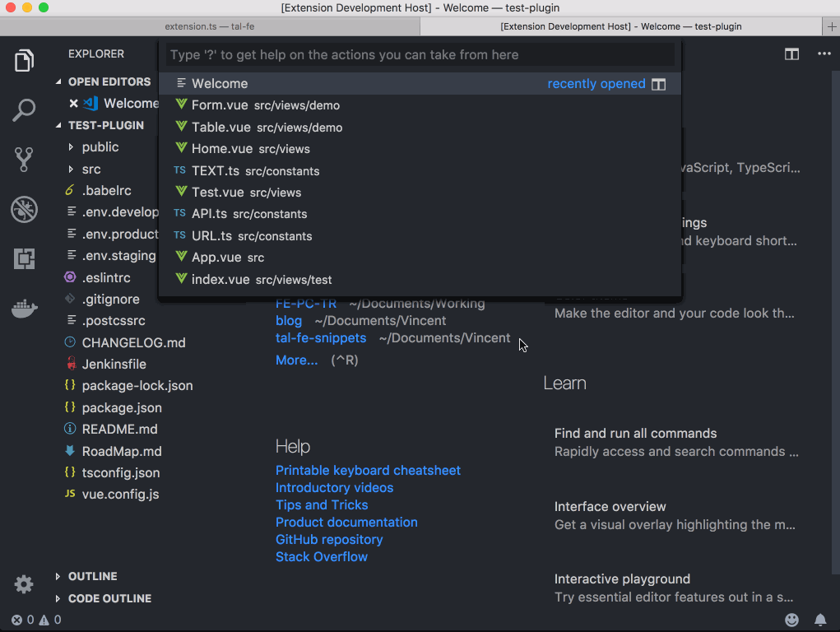Open URL.ts from quick open list
The image size is (840, 632).
[420, 235]
